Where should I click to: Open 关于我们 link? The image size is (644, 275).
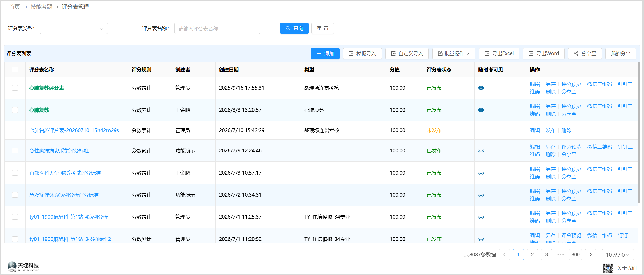coord(627,268)
